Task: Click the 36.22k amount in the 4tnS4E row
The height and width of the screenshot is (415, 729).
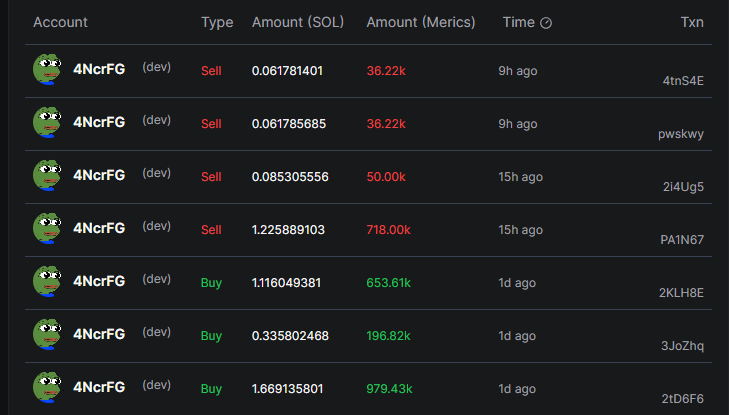Action: [x=386, y=71]
